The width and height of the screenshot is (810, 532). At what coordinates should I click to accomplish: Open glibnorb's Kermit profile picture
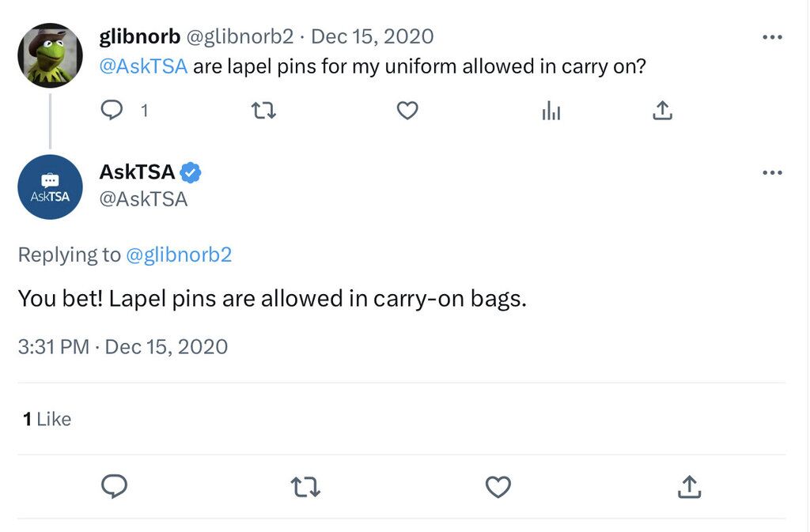pos(50,55)
